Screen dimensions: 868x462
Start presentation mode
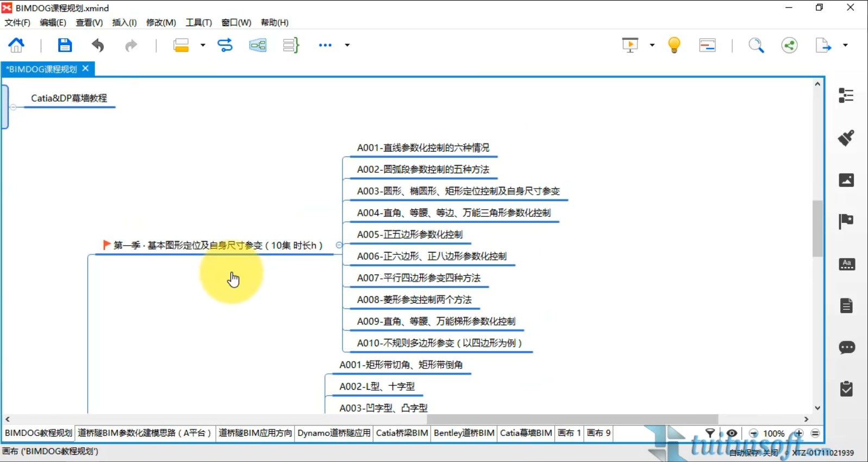(630, 45)
